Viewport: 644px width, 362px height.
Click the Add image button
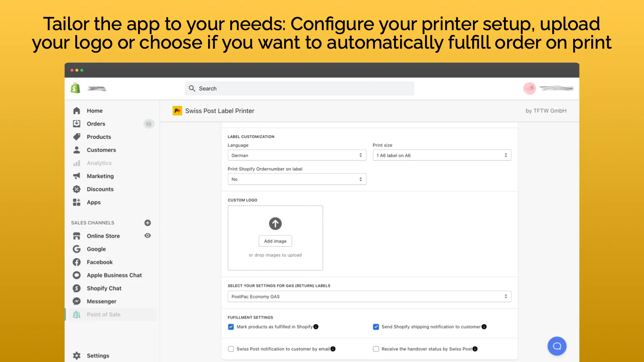[x=275, y=241]
